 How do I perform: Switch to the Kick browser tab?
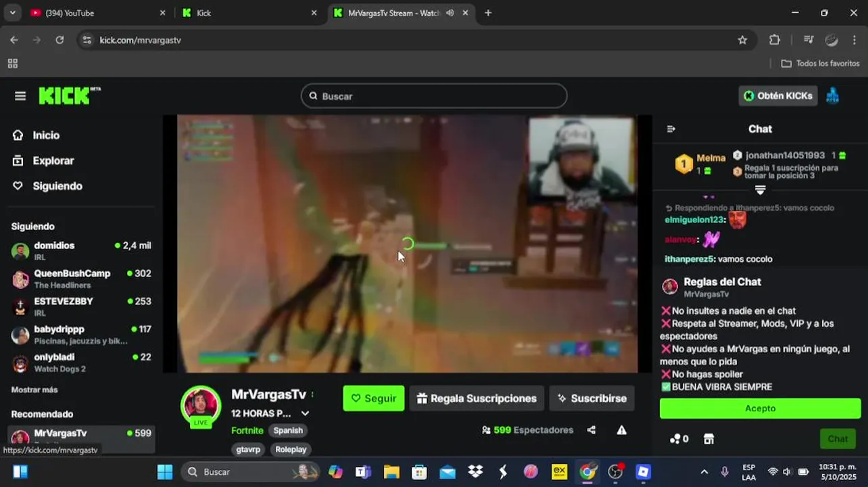249,13
